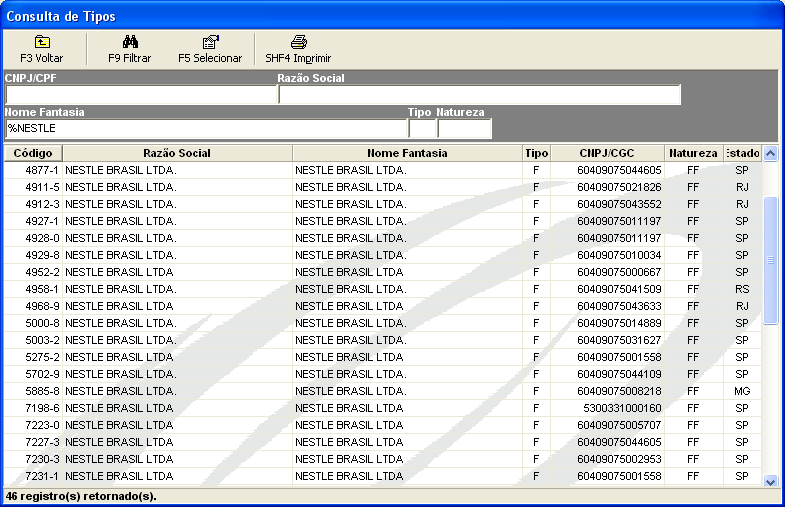Select row with code 4927-1
785x507 pixels.
[382, 221]
